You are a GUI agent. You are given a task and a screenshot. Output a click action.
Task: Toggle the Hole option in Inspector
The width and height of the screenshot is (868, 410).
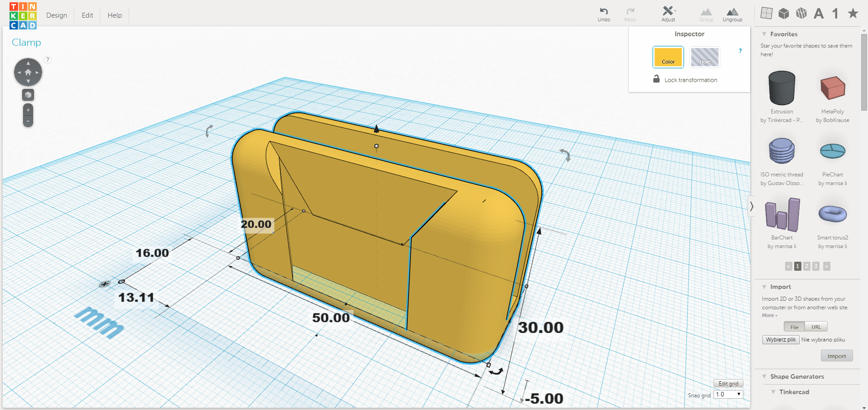point(704,57)
